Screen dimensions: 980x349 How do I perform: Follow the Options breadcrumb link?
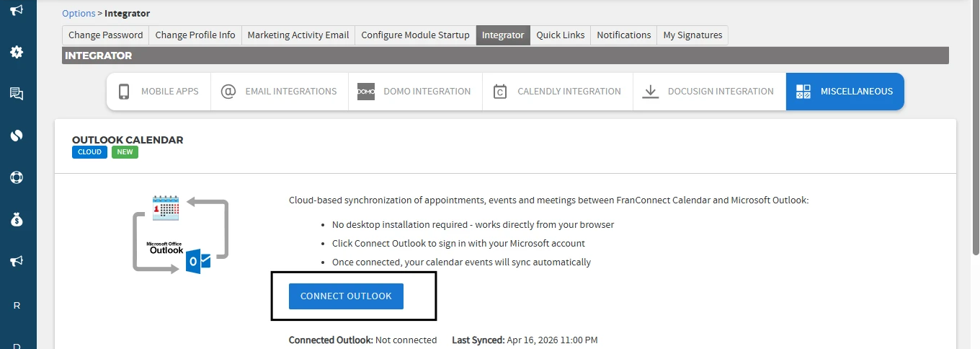point(79,14)
